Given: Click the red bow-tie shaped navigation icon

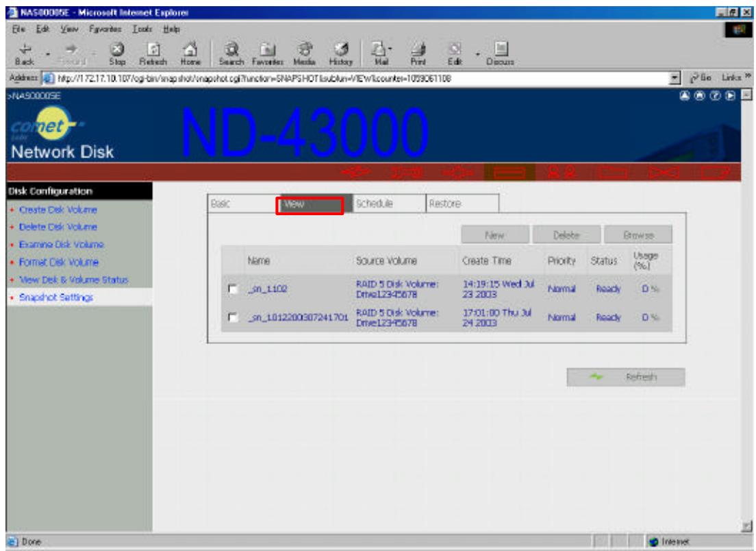Looking at the screenshot, I should click(x=664, y=172).
